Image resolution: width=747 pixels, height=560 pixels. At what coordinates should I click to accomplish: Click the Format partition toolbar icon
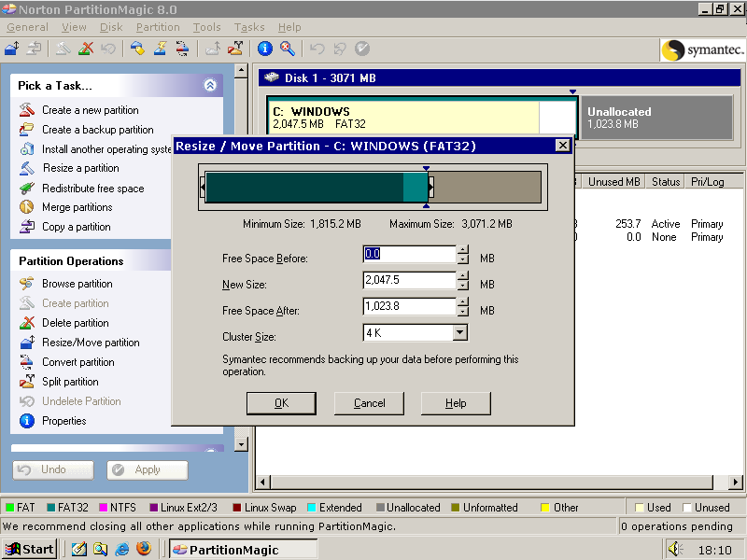click(160, 49)
